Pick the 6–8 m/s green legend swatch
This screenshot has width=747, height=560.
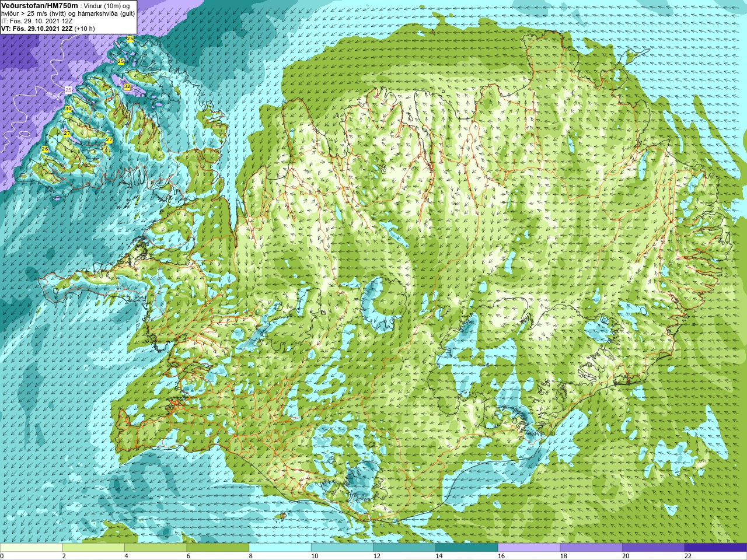(x=218, y=548)
